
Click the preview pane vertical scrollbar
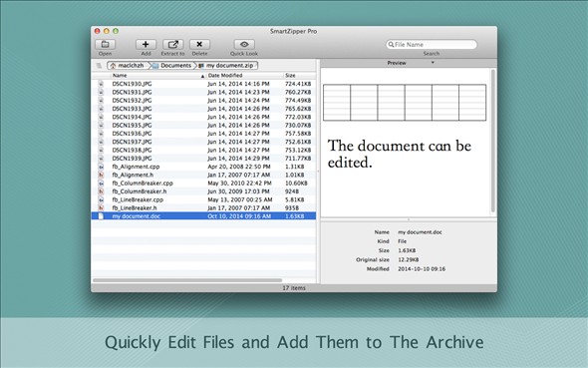tap(493, 141)
